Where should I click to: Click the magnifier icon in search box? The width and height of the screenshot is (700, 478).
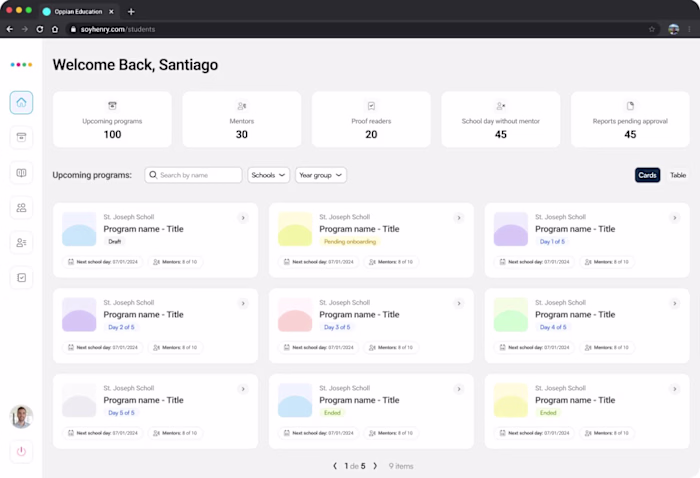(153, 175)
